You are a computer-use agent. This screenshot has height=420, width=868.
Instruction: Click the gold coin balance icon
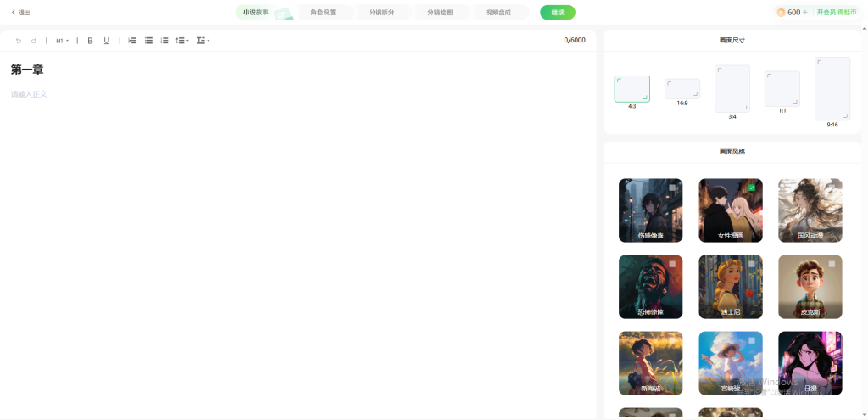[x=781, y=13]
